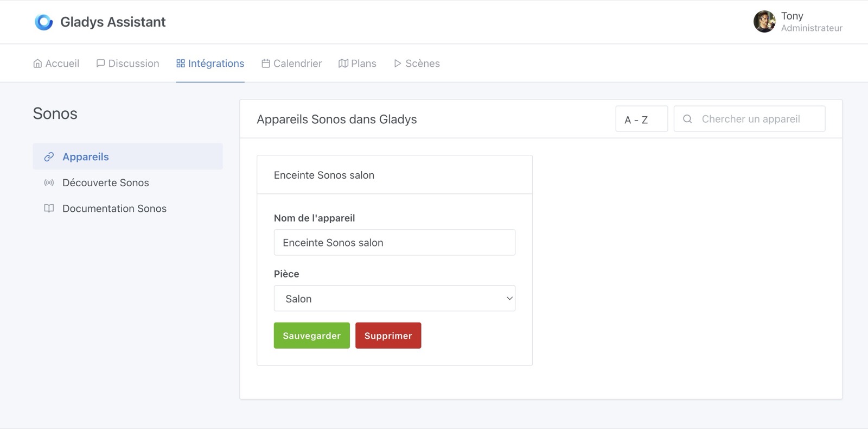Viewport: 868px width, 429px height.
Task: Click the house icon beside Accueil
Action: pos(37,64)
